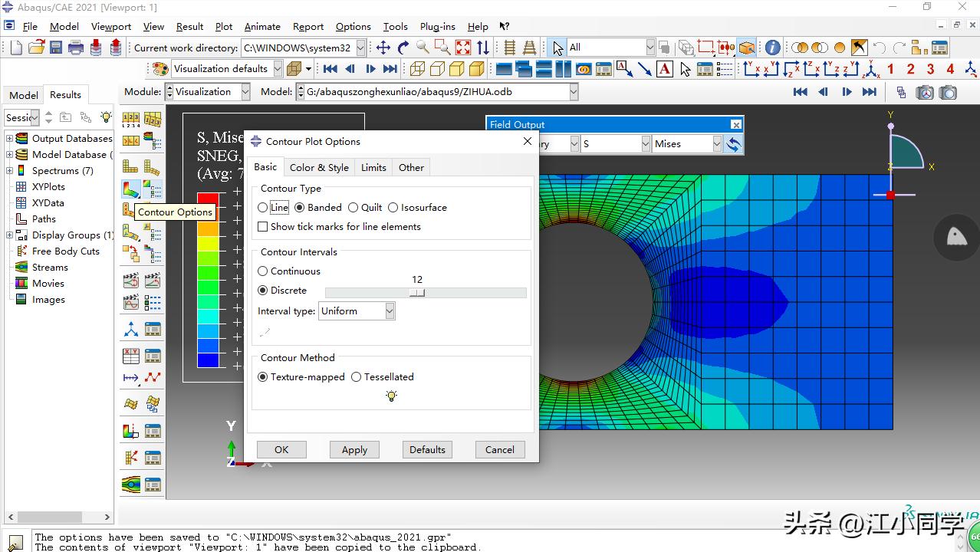
Task: Click the Auto-Fit View icon
Action: (463, 48)
